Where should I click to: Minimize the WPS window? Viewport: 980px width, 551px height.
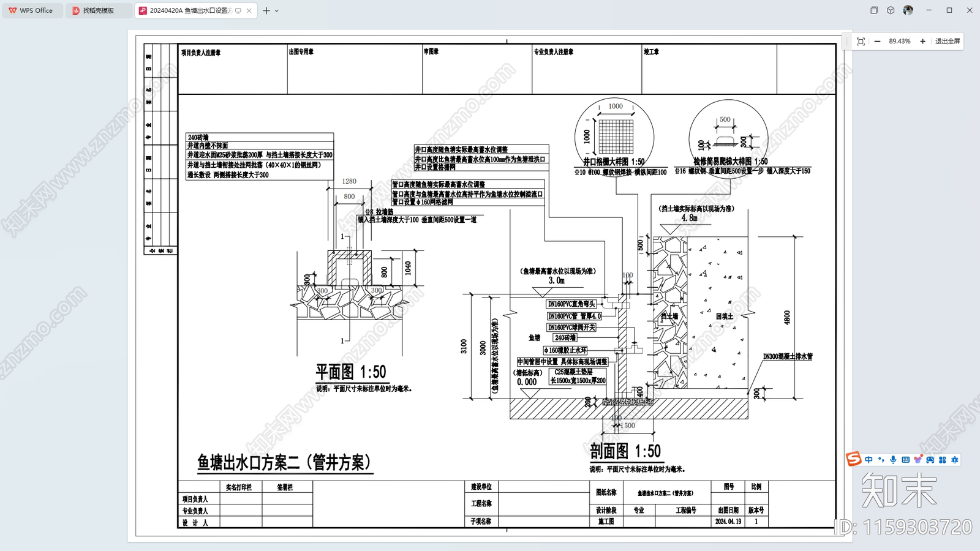click(x=929, y=10)
